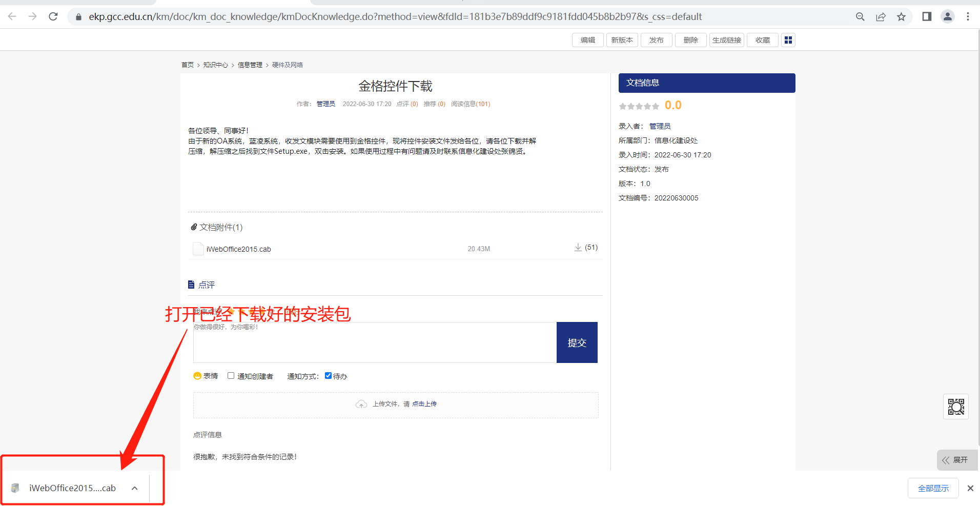The image size is (980, 506).
Task: Click the QR code icon
Action: (955, 407)
